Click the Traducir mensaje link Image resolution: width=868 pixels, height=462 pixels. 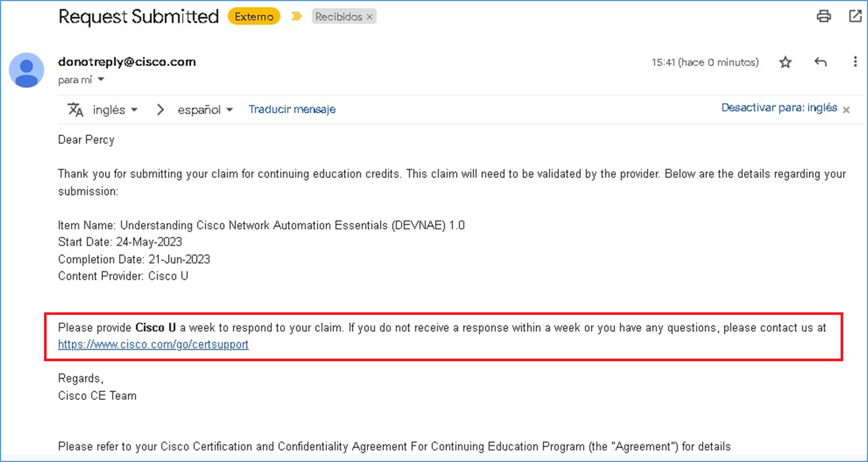tap(292, 109)
